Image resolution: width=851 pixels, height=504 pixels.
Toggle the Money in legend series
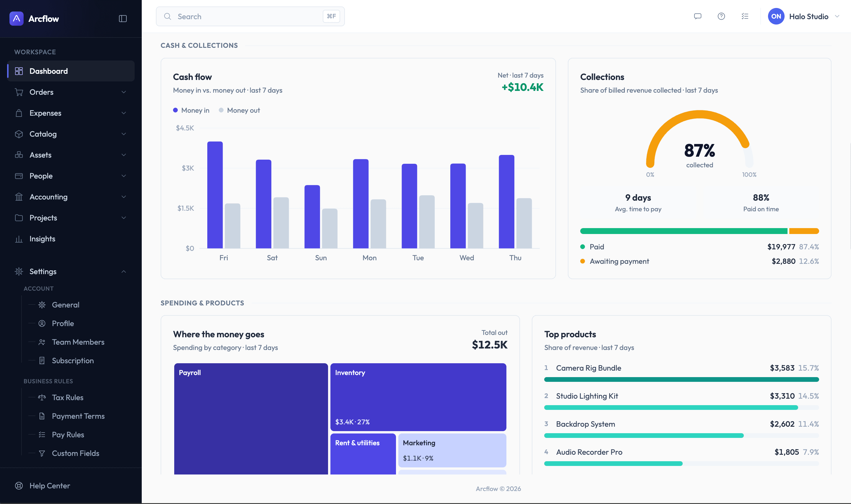191,110
